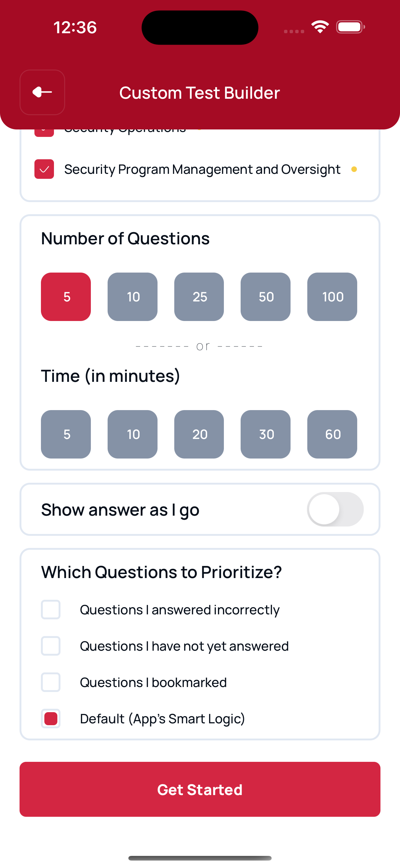Viewport: 400px width, 868px height.
Task: Select 5 questions option
Action: click(66, 297)
